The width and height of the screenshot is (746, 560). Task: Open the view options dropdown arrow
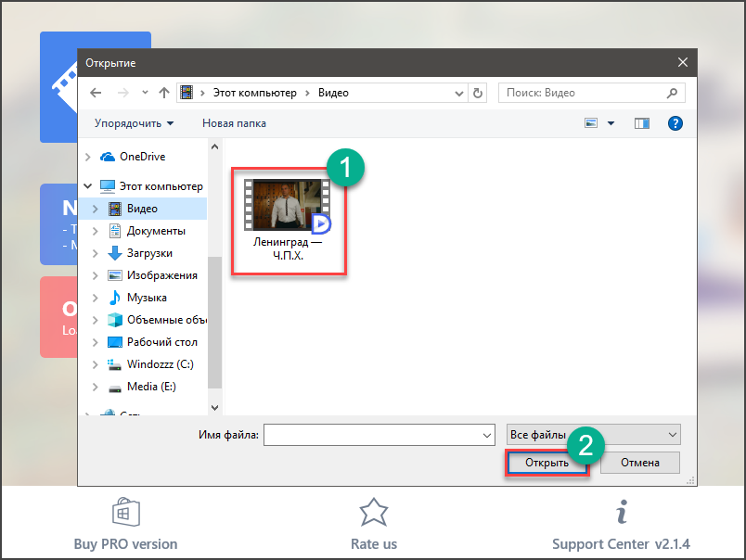coord(611,123)
